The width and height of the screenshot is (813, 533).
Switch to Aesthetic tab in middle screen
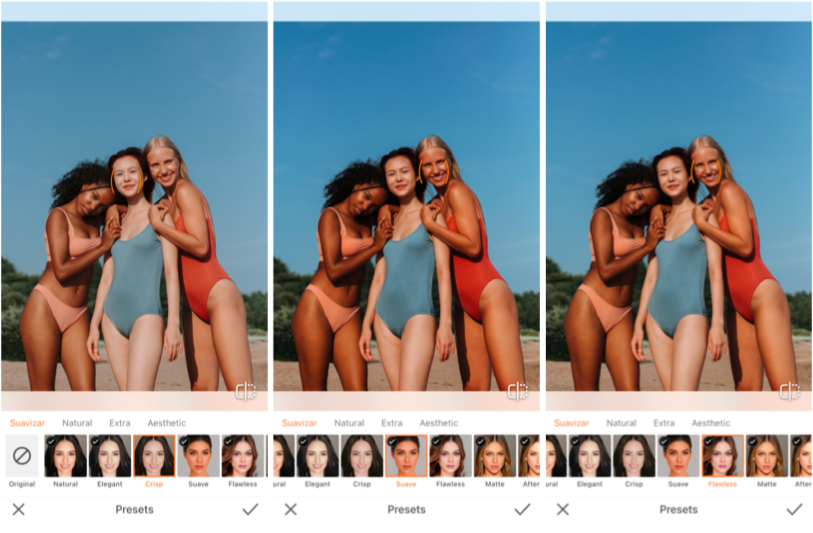tap(439, 423)
